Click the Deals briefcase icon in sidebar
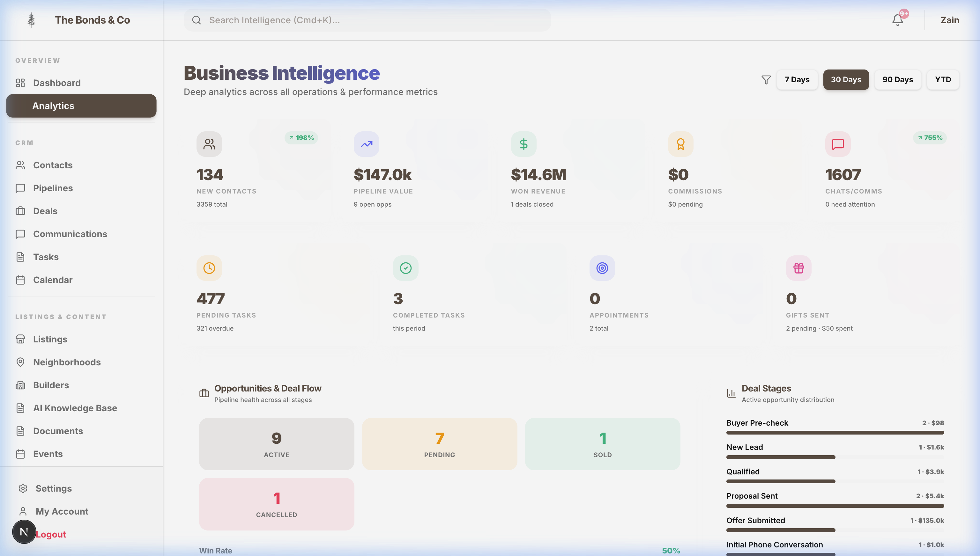The width and height of the screenshot is (980, 556). point(21,211)
